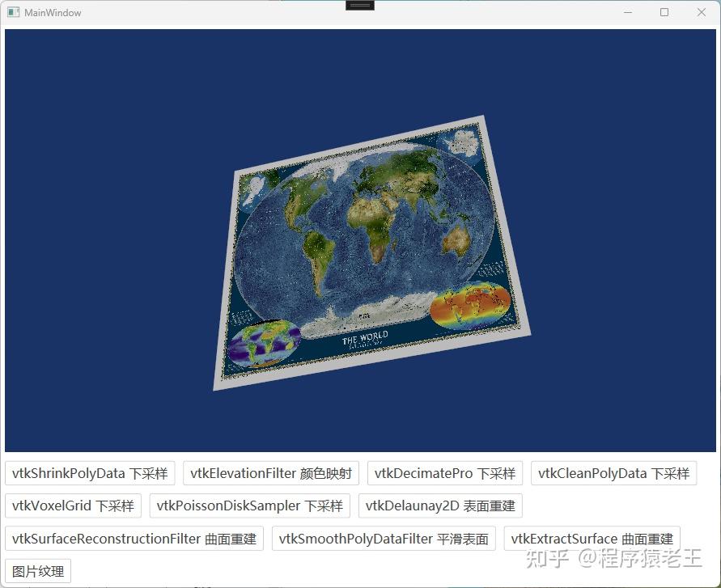Run vtkDecimatePro 下采样 downsampling
Image resolution: width=721 pixels, height=588 pixels.
(x=444, y=473)
